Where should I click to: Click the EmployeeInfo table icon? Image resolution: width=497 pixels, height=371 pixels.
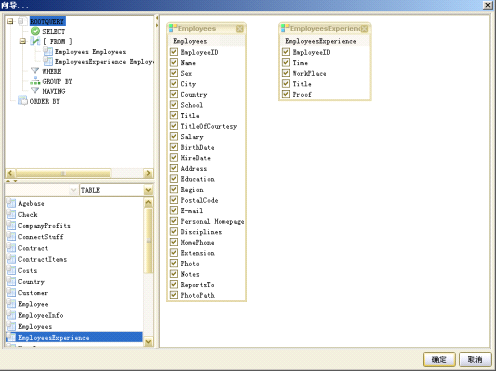click(x=11, y=315)
